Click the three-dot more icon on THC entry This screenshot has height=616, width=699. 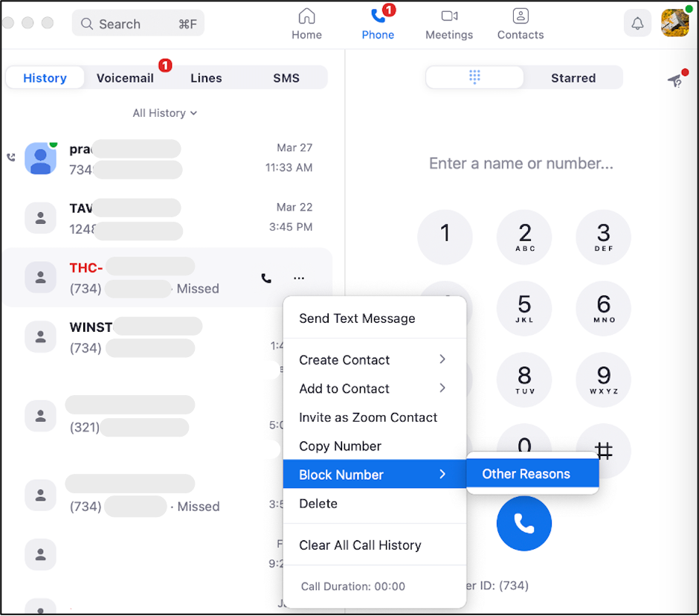point(299,278)
